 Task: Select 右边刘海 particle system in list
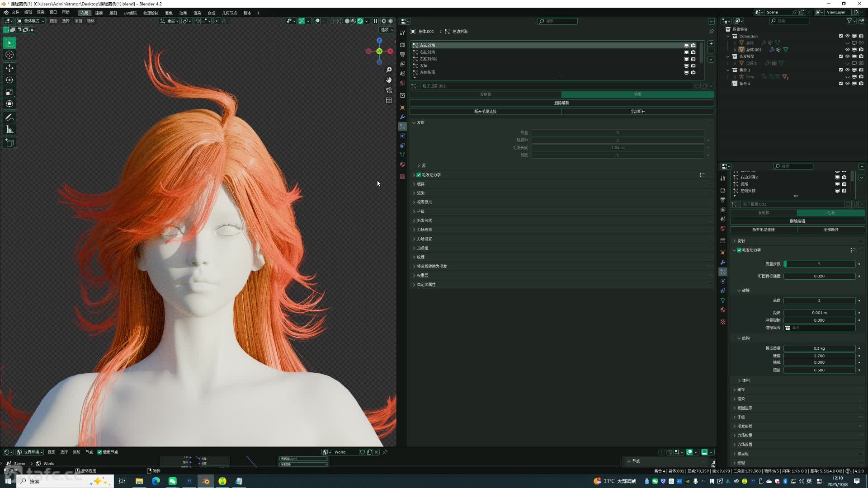[x=427, y=52]
